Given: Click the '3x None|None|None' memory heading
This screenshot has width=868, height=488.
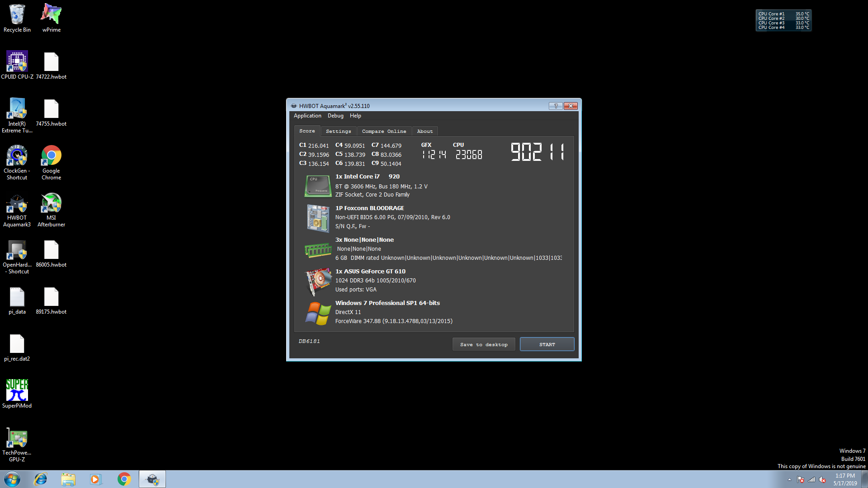Looking at the screenshot, I should click(x=364, y=239).
